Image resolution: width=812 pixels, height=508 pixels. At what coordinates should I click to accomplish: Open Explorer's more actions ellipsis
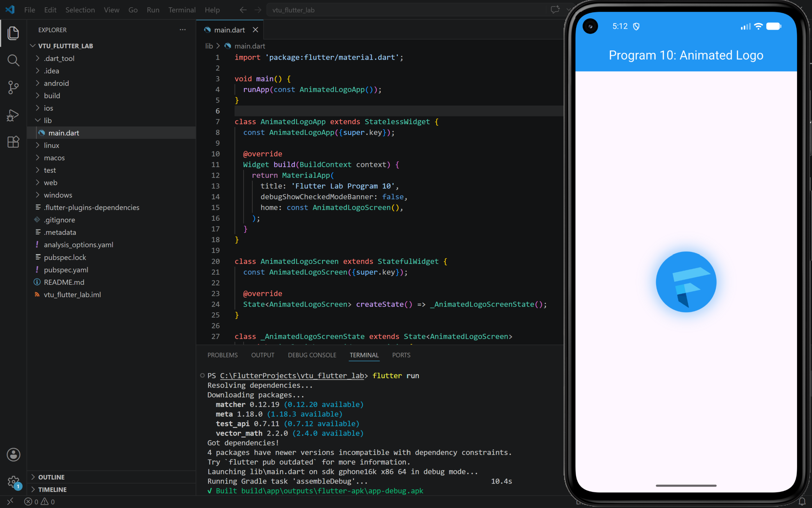pos(182,30)
